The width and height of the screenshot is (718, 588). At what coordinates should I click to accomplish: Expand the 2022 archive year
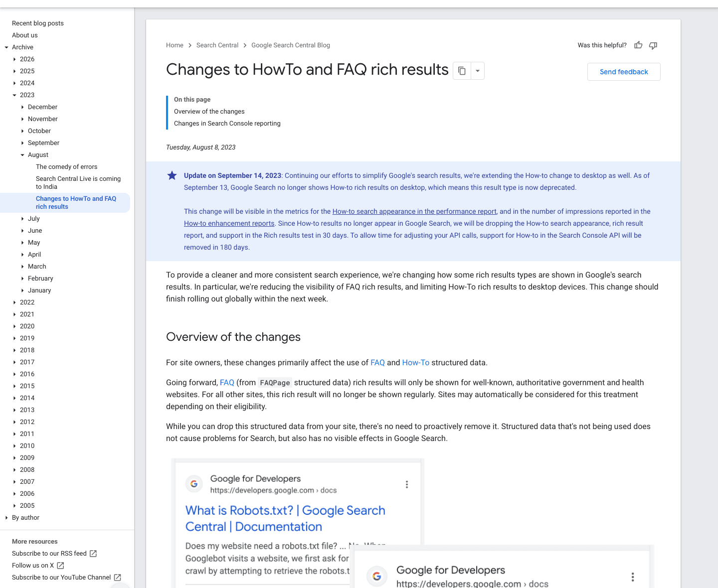click(14, 302)
